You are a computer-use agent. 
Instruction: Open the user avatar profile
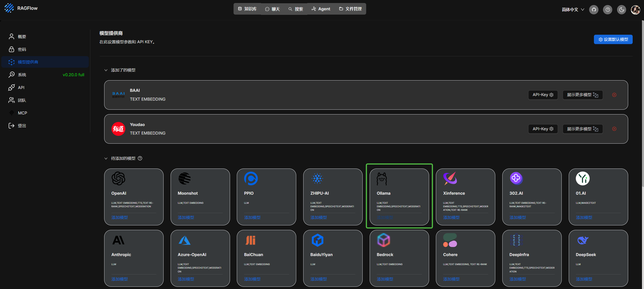coord(635,10)
